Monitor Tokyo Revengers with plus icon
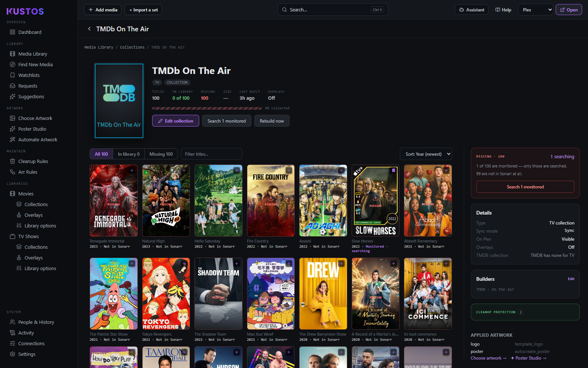The width and height of the screenshot is (588, 368). click(184, 263)
